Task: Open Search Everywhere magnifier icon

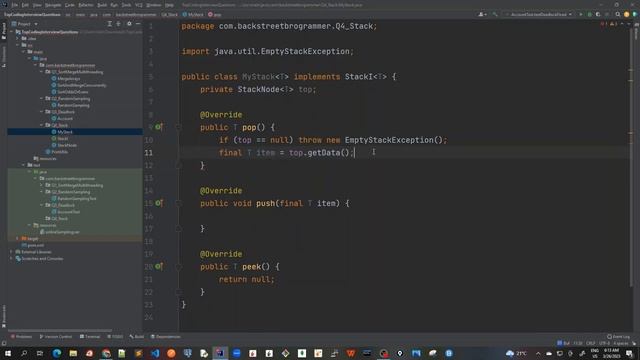Action: pos(618,14)
